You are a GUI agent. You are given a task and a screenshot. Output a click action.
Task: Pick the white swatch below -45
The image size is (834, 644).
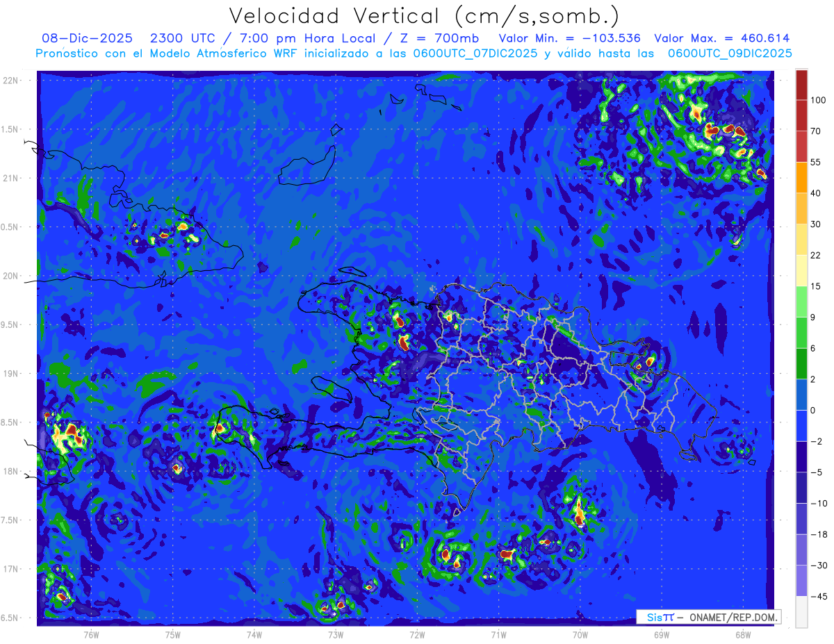pyautogui.click(x=801, y=612)
